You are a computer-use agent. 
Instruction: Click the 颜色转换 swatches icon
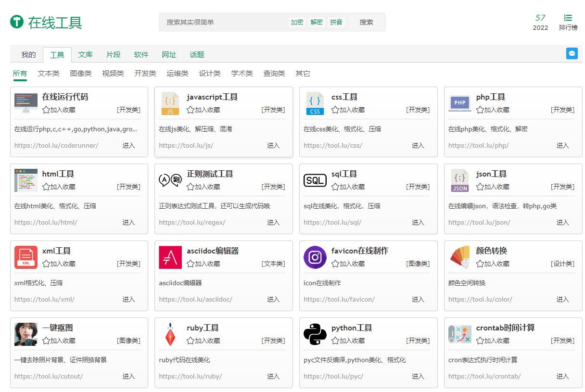click(460, 257)
